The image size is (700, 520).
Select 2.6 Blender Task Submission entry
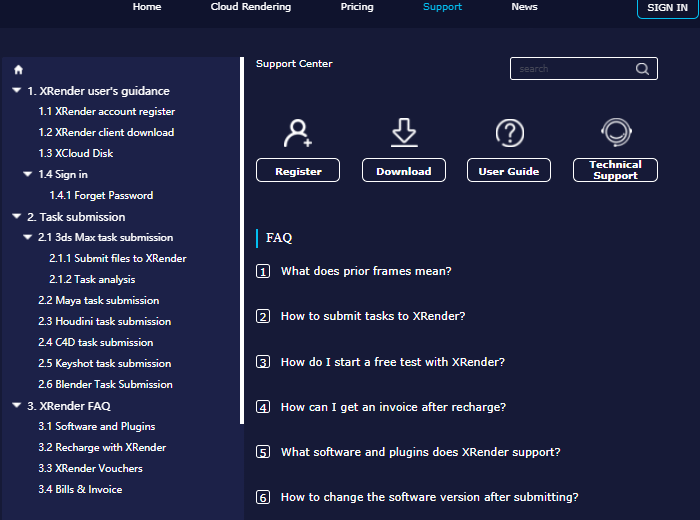tap(105, 384)
